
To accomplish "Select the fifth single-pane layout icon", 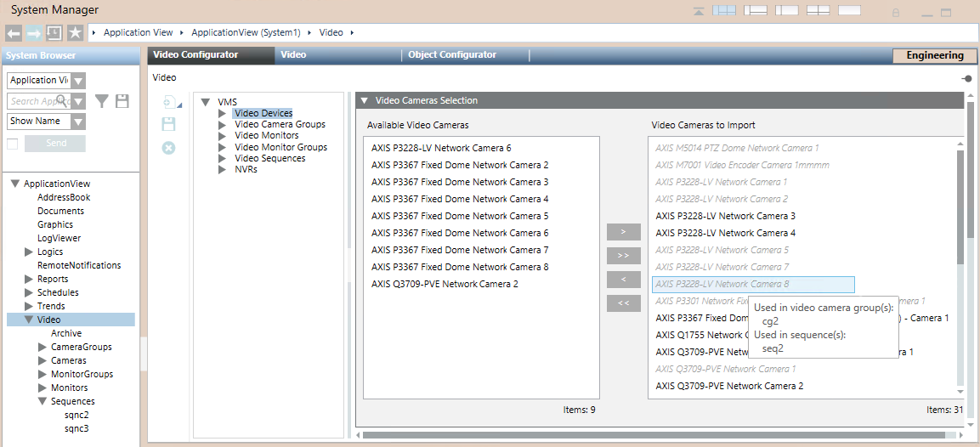I will click(x=849, y=11).
